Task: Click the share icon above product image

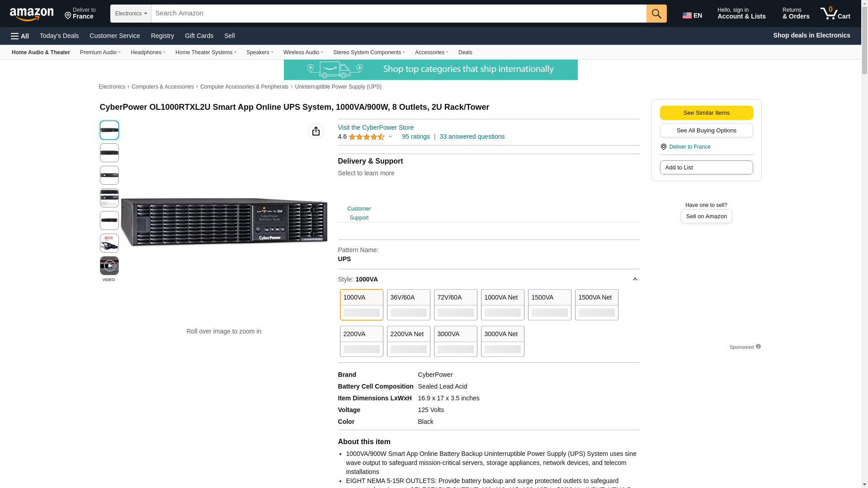Action: tap(316, 131)
